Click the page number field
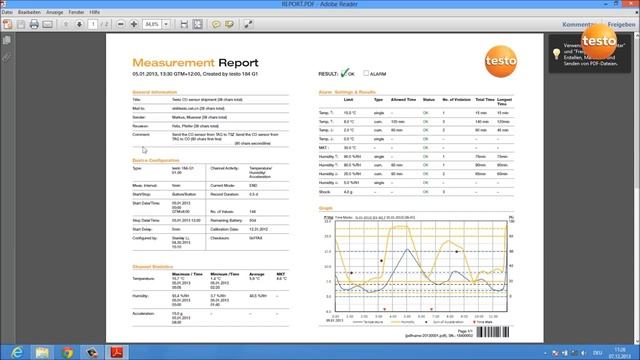The width and height of the screenshot is (640, 360). [93, 24]
